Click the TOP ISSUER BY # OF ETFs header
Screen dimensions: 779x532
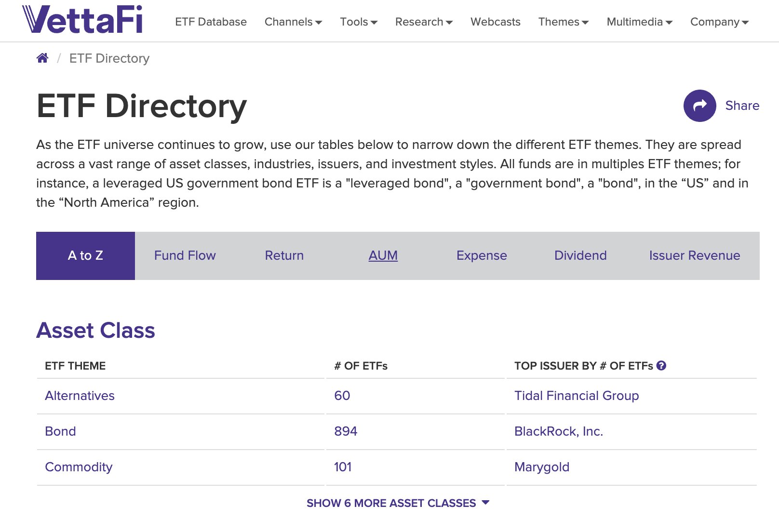pos(583,366)
